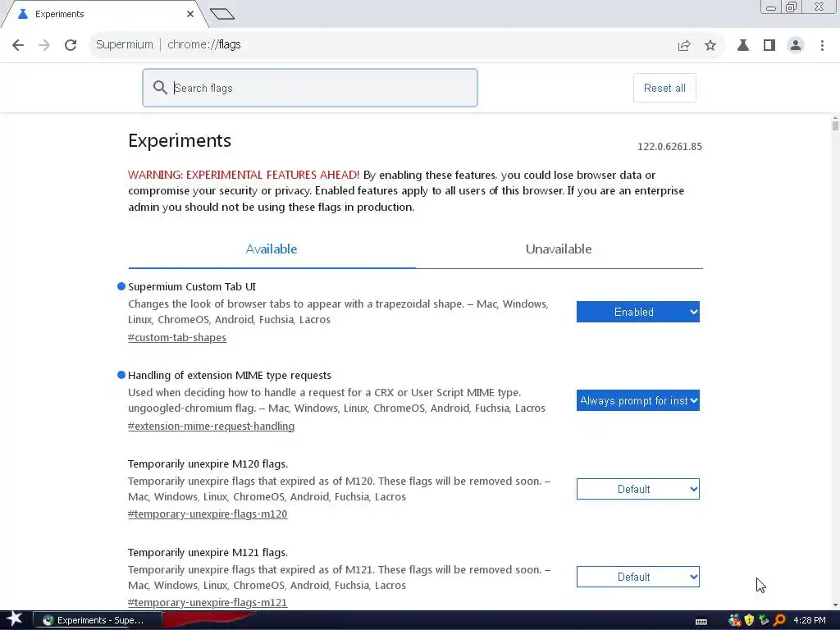Viewport: 840px width, 630px height.
Task: Open Supermium Custom Tab UI Enabled dropdown
Action: (638, 312)
